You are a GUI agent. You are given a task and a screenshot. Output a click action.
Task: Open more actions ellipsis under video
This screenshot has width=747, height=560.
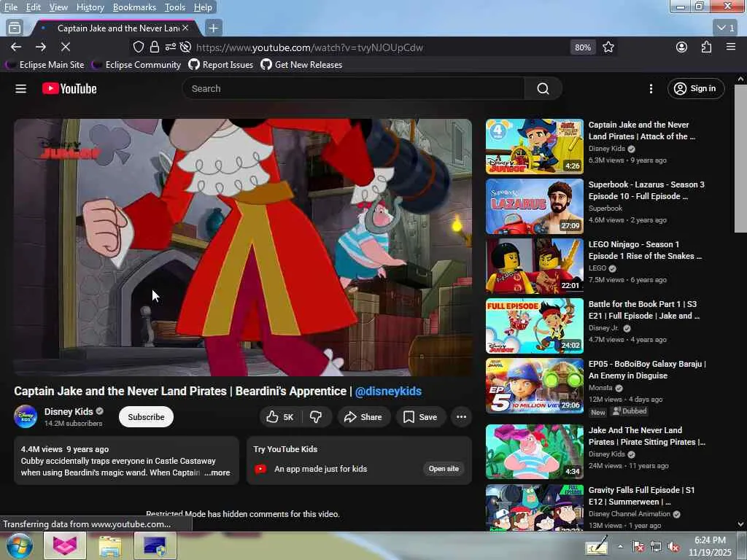point(461,417)
